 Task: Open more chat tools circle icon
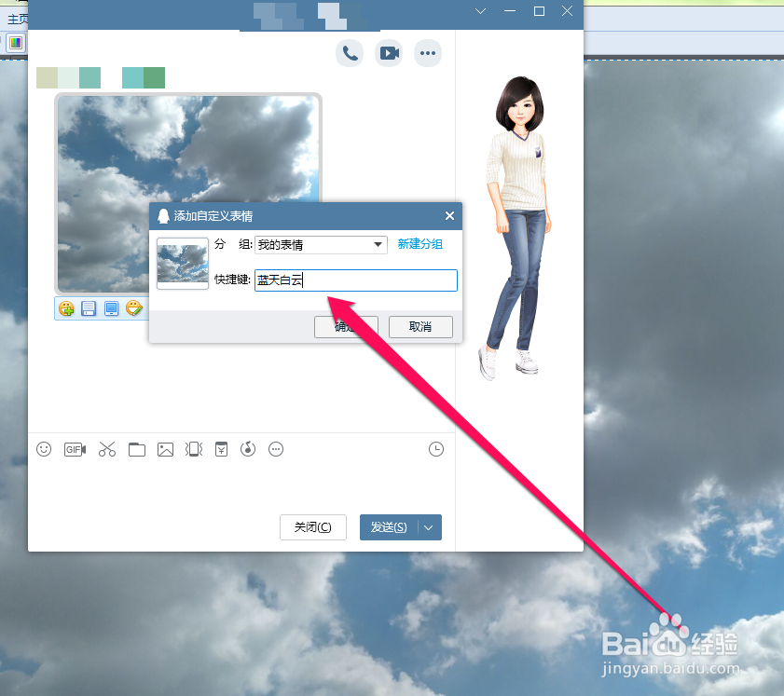(276, 449)
